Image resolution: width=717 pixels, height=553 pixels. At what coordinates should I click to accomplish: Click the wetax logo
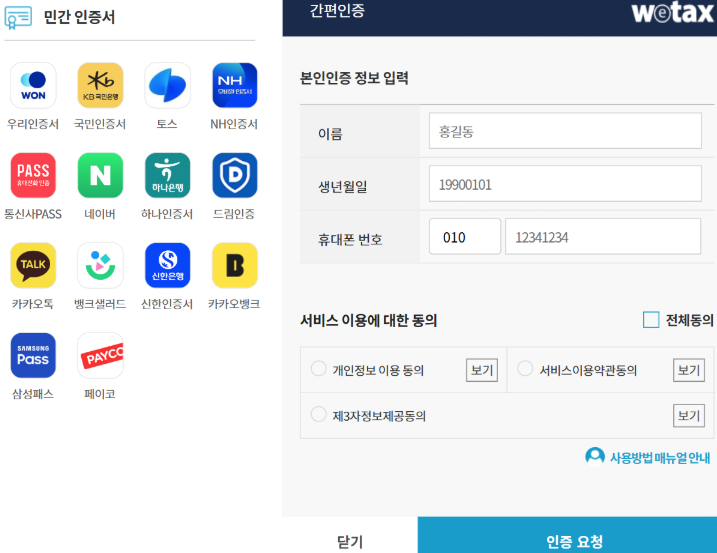click(673, 12)
